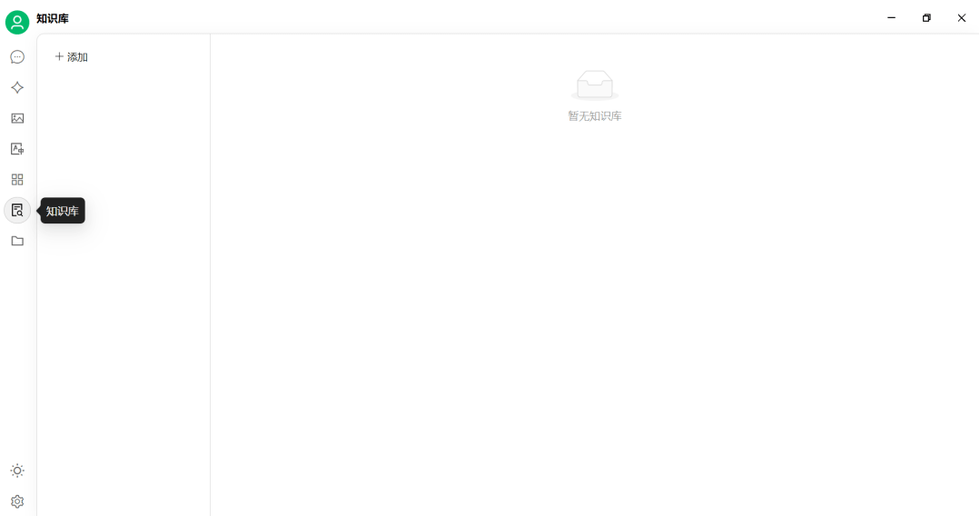Open the image generation picture icon

(17, 118)
